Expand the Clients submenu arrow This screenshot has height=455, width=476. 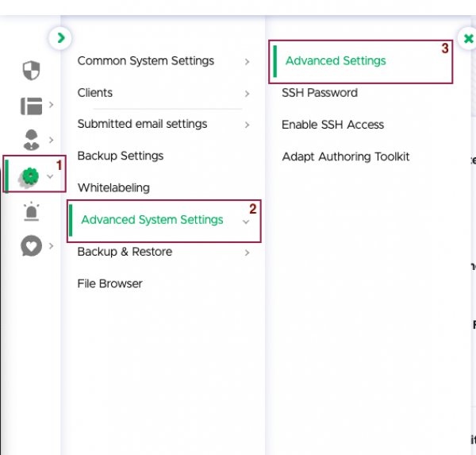pyautogui.click(x=247, y=94)
